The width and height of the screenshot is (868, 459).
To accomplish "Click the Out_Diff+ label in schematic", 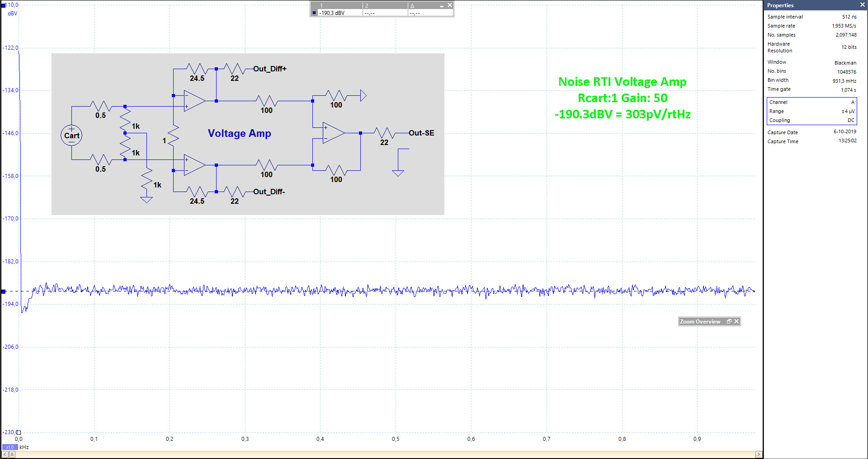I will pyautogui.click(x=270, y=69).
